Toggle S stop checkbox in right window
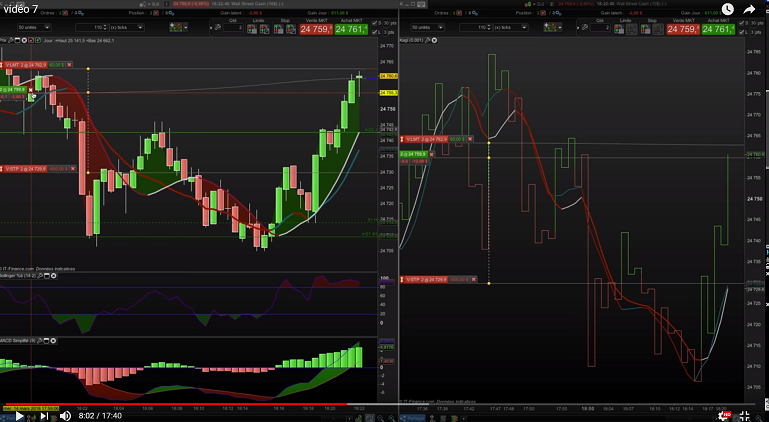Screen dimensions: 769x422 (x=741, y=23)
